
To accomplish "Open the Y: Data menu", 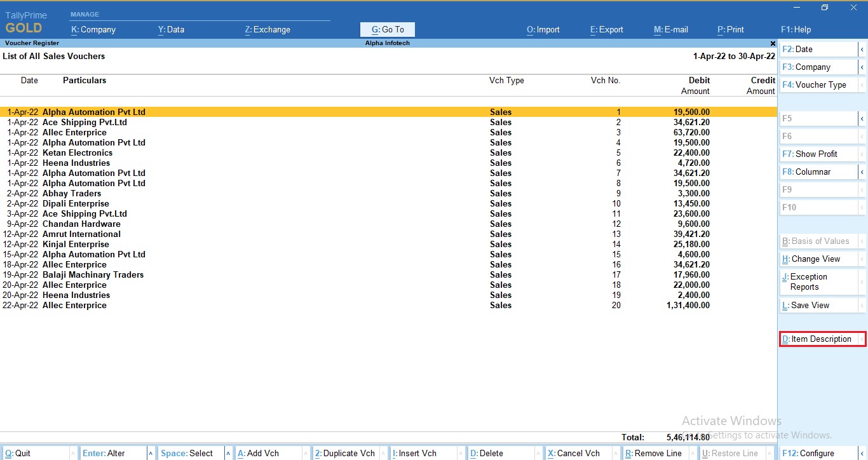I will [x=171, y=30].
